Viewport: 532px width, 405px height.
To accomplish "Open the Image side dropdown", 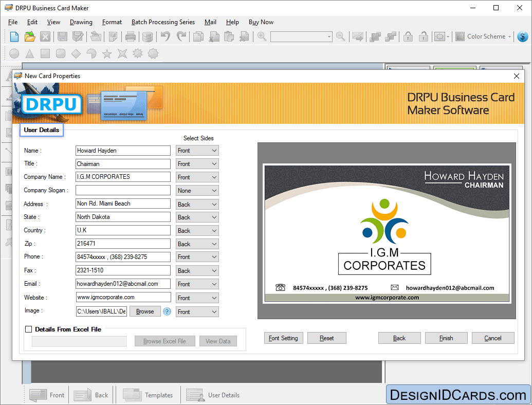I will tap(197, 312).
